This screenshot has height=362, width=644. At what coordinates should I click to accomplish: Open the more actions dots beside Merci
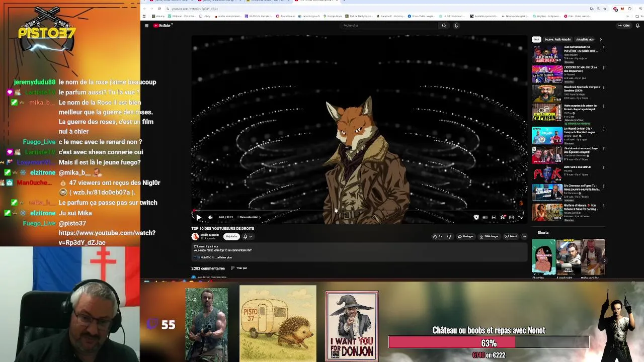point(524,236)
